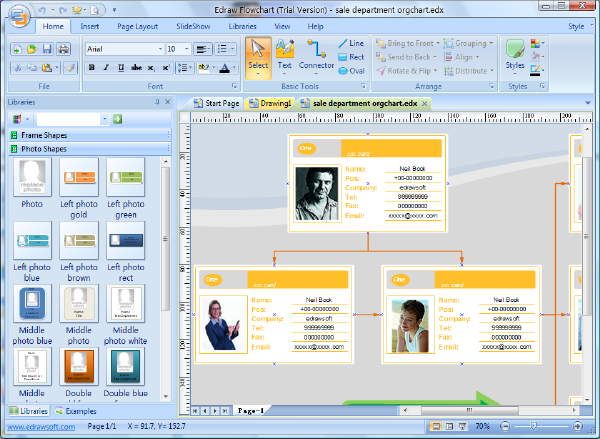This screenshot has width=600, height=439.
Task: Click the library search go arrow
Action: tap(117, 119)
